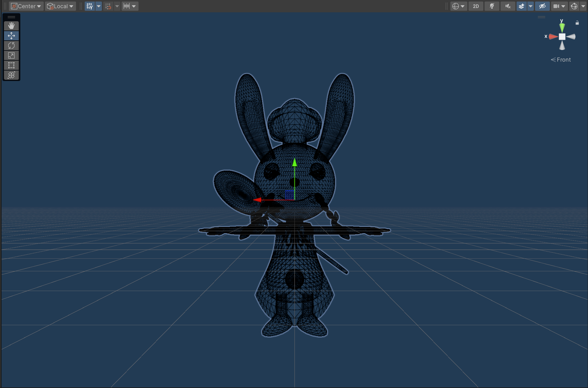Viewport: 588px width, 388px height.
Task: Toggle 2D view mode
Action: pyautogui.click(x=476, y=6)
